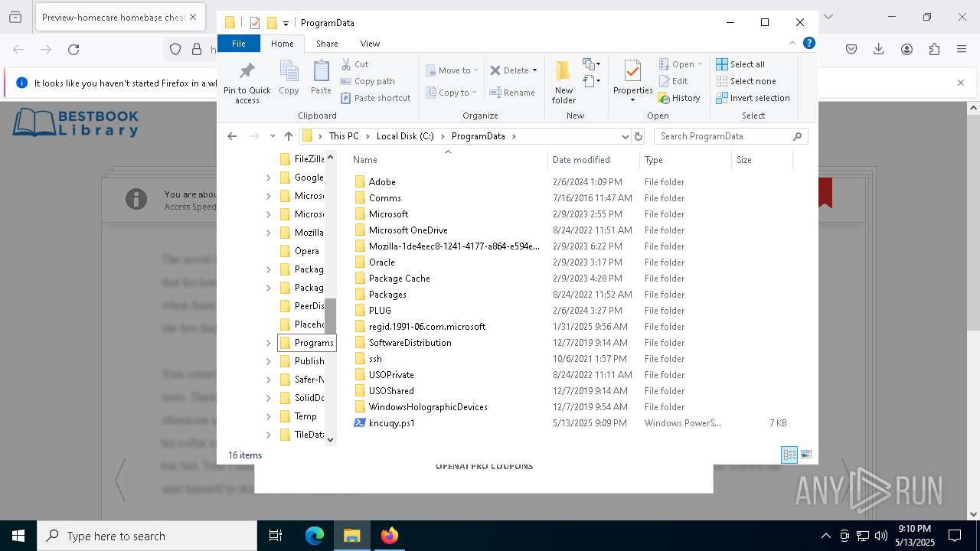This screenshot has width=980, height=551.
Task: Click the Search ProgramData field
Action: click(730, 136)
